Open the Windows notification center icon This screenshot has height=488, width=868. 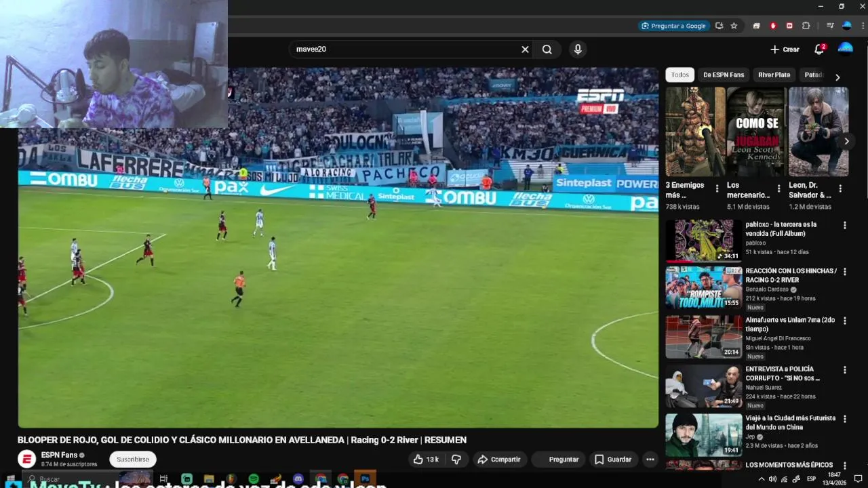click(x=858, y=479)
